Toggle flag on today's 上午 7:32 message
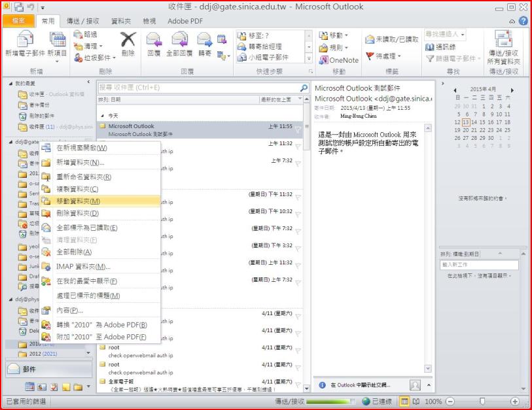 pos(298,163)
